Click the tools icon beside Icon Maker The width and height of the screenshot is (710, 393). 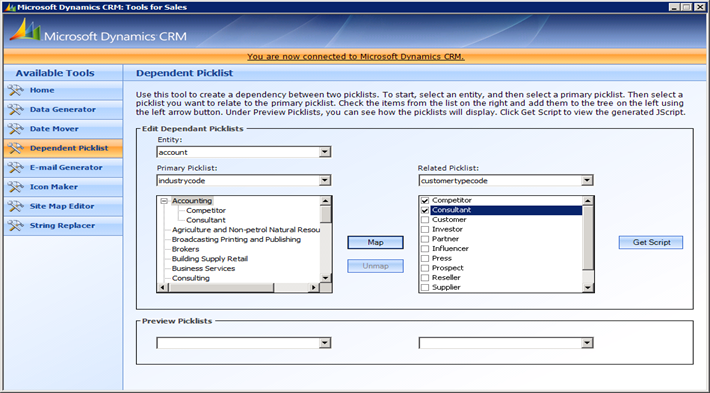point(15,187)
